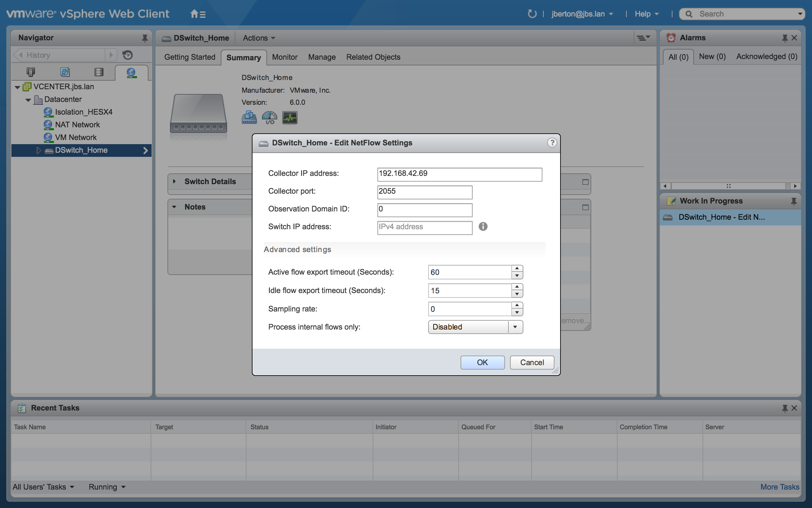Open the Help dropdown menu
The image size is (812, 508).
[646, 14]
